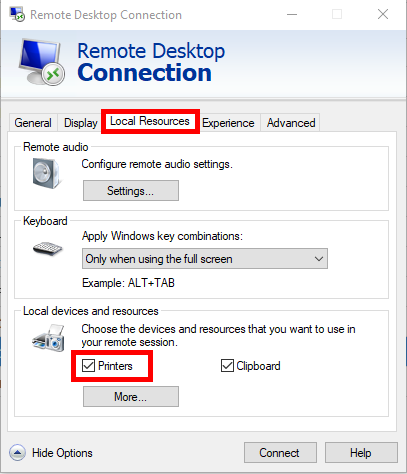Click the Connect button
Image resolution: width=407 pixels, height=474 pixels.
280,453
